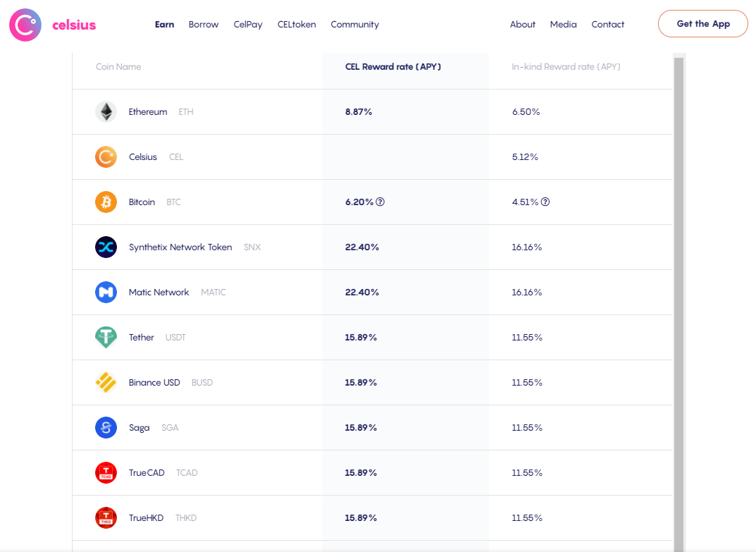Click Matic Network 22.40% CEL rate
Image resolution: width=756 pixels, height=552 pixels.
point(361,293)
